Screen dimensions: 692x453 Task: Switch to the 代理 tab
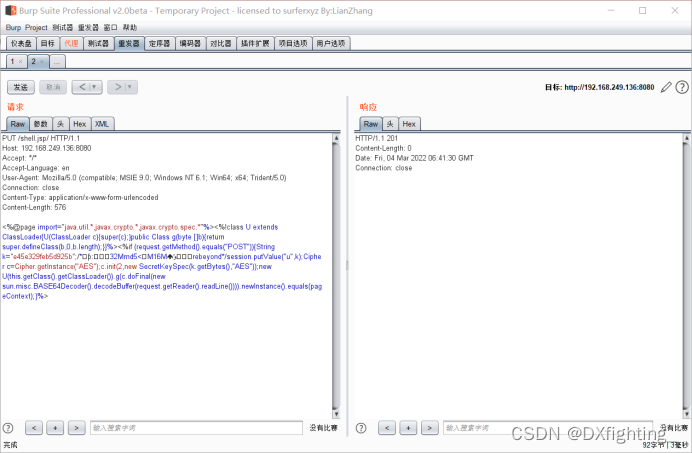coord(71,43)
